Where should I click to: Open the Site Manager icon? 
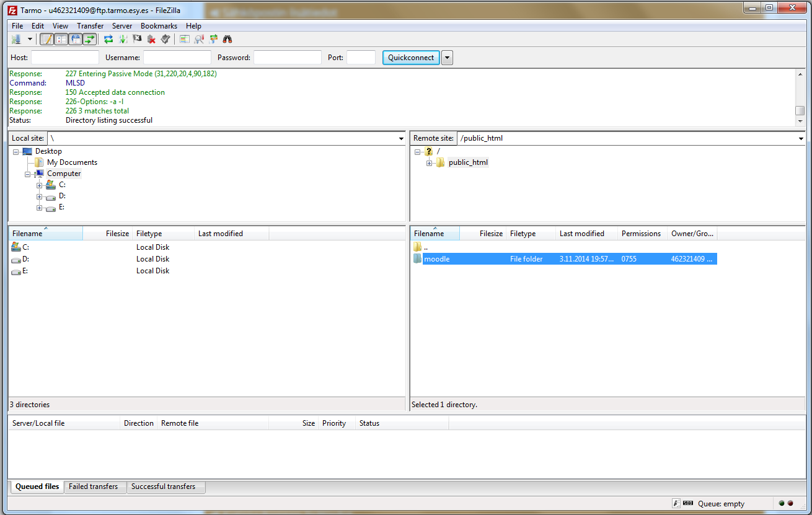16,39
